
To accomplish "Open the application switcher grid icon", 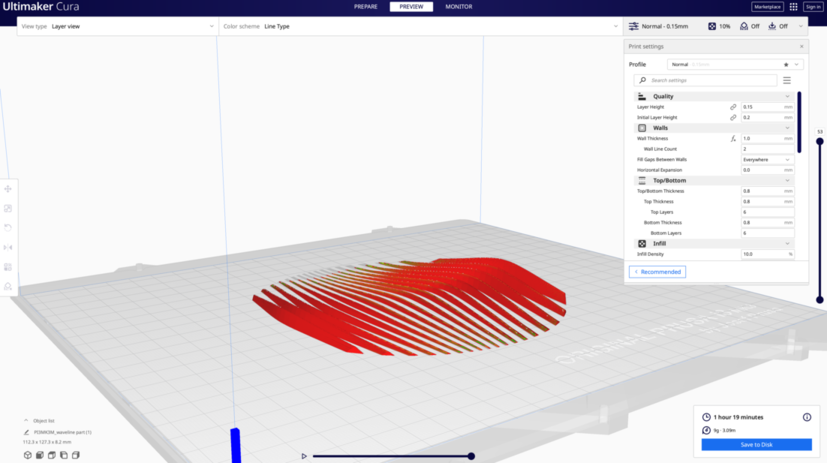I will click(x=793, y=7).
